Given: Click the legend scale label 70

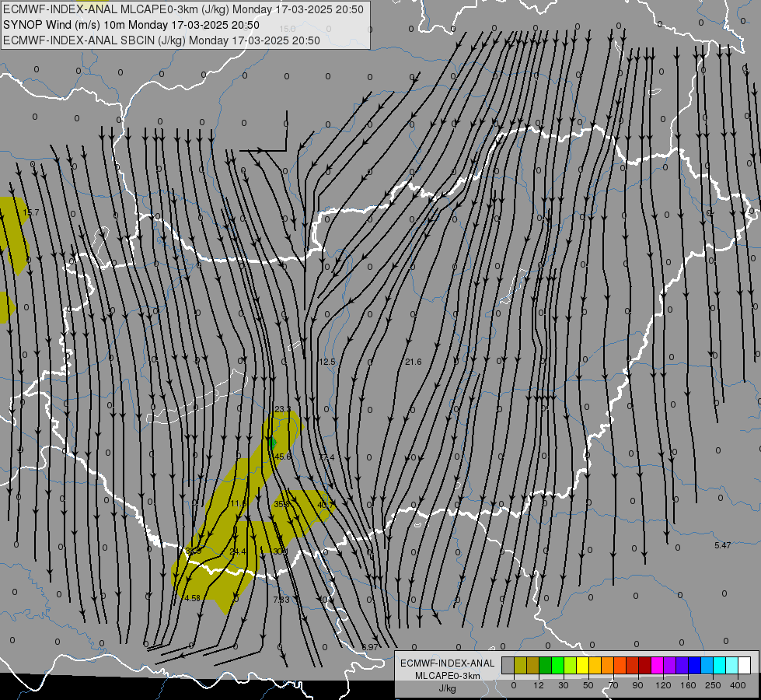Looking at the screenshot, I should pyautogui.click(x=613, y=685).
